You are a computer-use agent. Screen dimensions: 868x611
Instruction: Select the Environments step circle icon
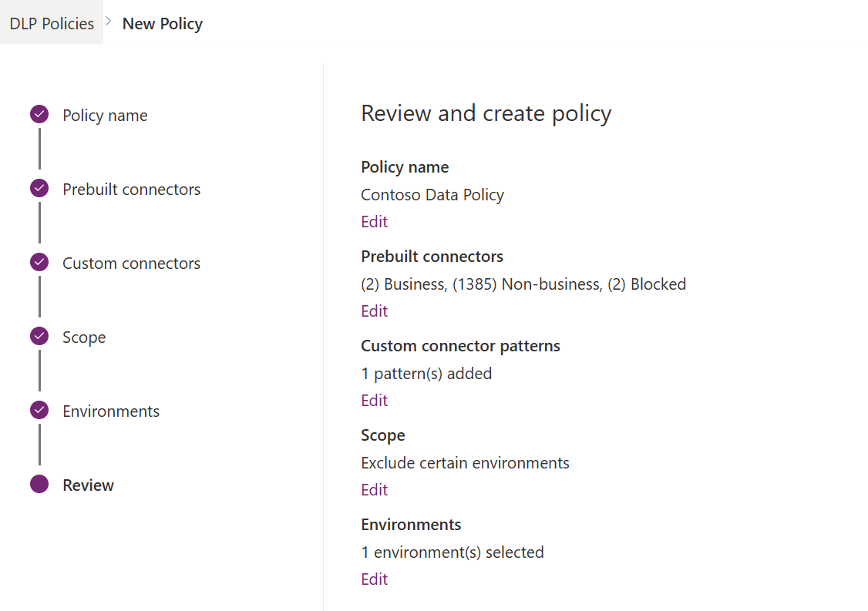click(39, 410)
